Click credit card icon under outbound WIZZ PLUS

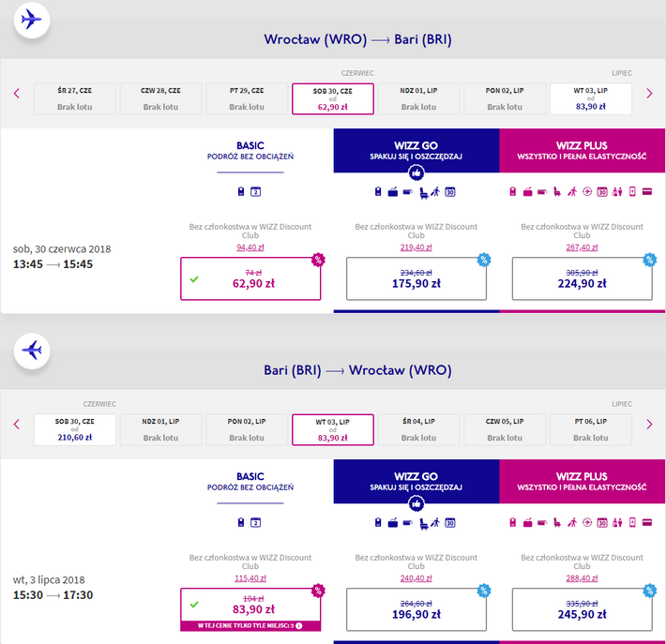point(647,192)
